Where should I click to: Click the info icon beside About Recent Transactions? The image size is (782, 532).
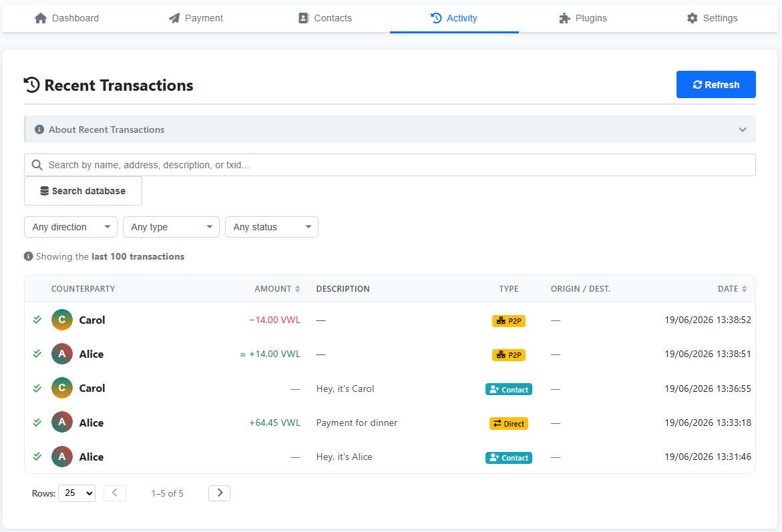pos(39,129)
